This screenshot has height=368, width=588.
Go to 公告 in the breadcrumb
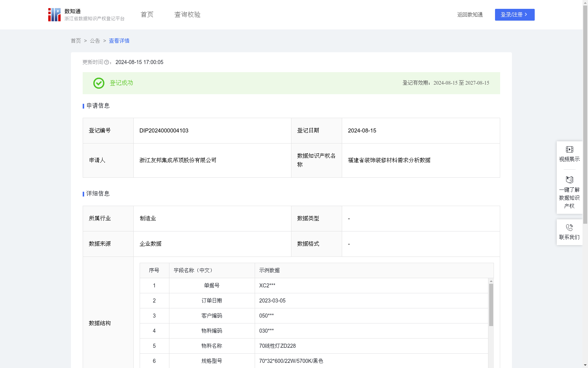click(x=95, y=41)
